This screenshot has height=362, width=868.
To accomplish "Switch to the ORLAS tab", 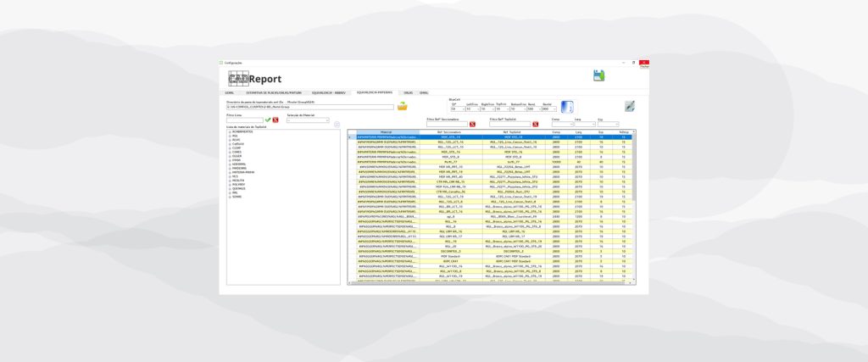I will click(408, 92).
